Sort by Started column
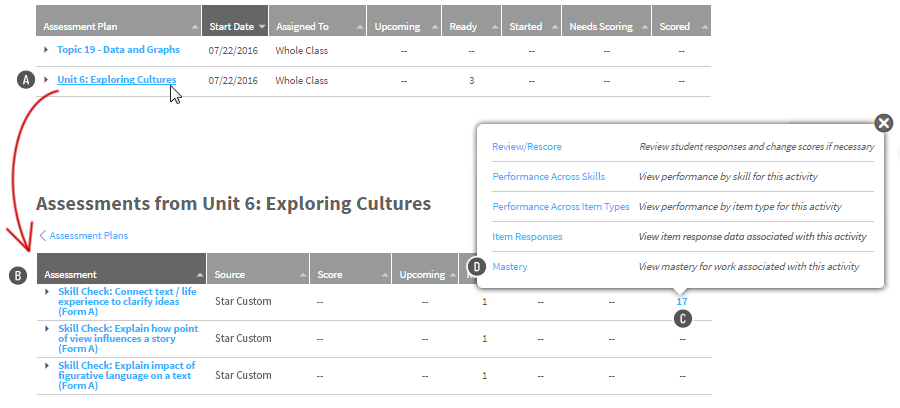 point(532,21)
